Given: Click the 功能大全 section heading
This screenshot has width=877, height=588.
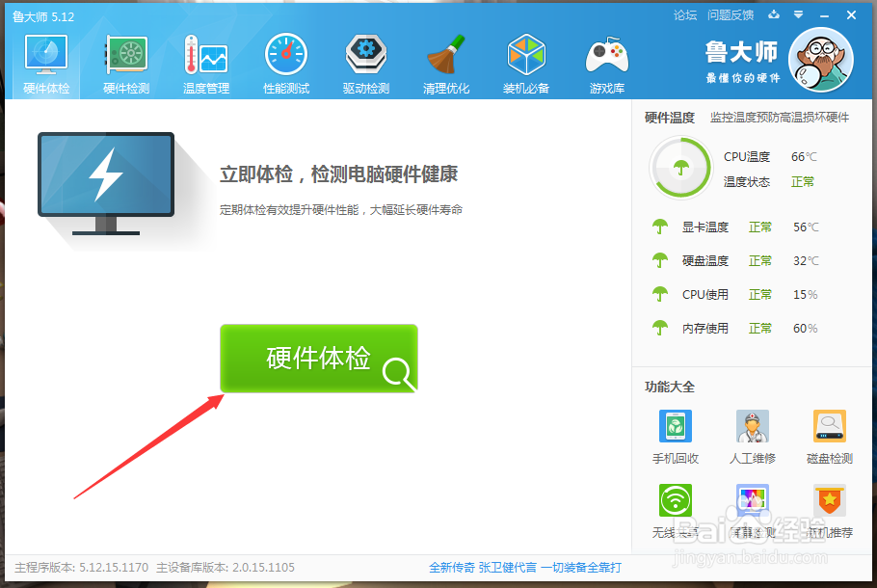Looking at the screenshot, I should tap(670, 387).
